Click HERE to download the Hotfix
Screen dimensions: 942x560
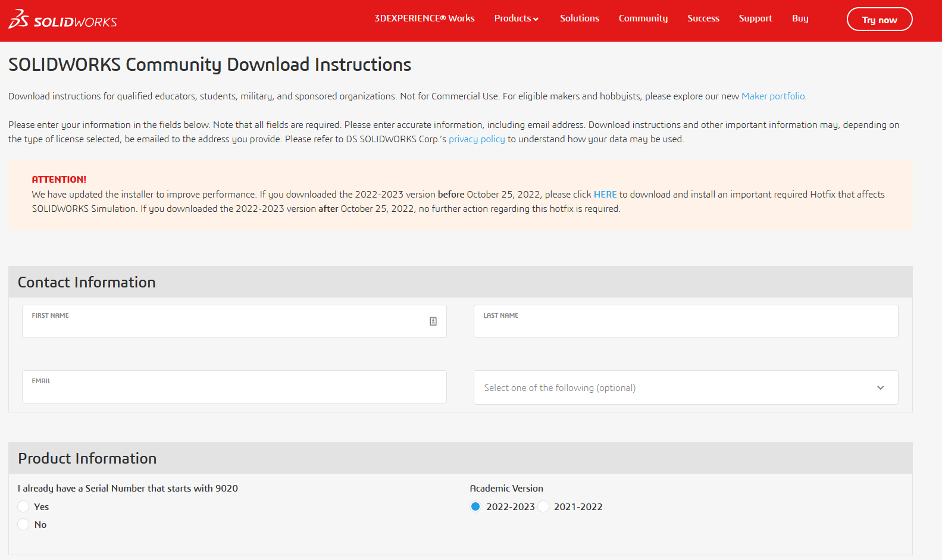[605, 195]
